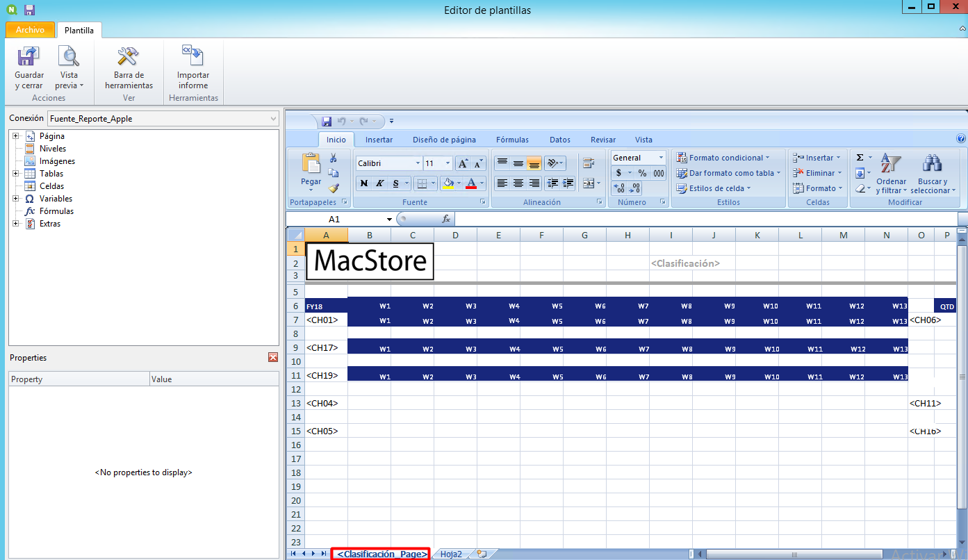Select the Hoja2 sheet tab

451,554
